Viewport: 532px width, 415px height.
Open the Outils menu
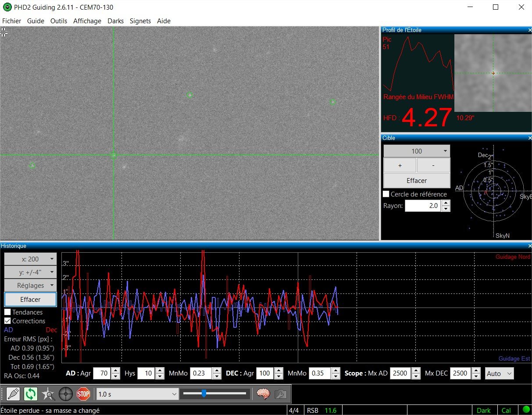(x=59, y=21)
